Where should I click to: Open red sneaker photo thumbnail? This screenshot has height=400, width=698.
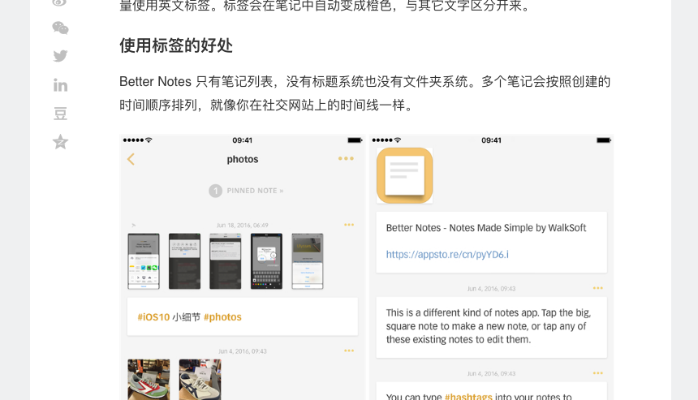(x=149, y=380)
